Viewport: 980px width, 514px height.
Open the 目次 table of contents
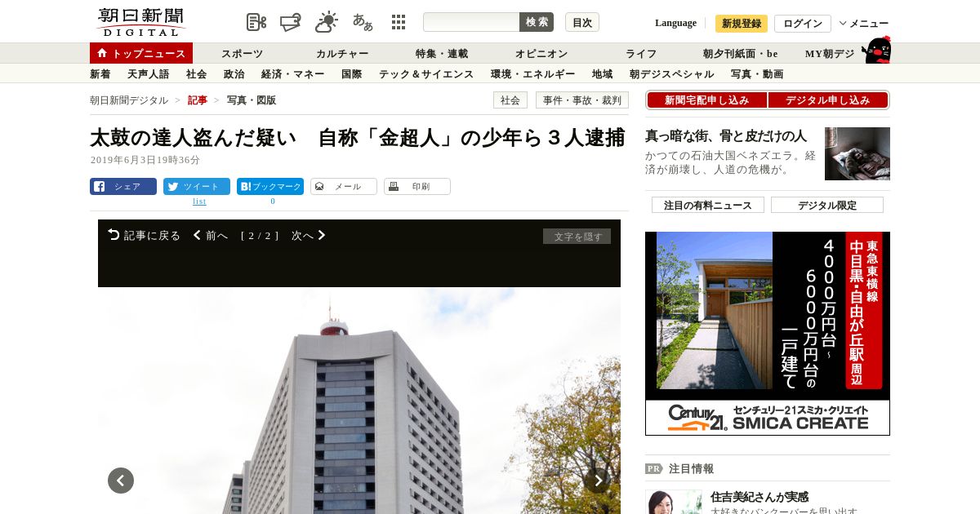point(582,22)
